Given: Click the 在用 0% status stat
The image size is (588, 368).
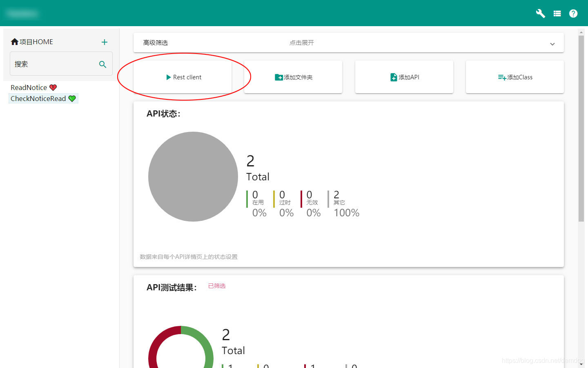Looking at the screenshot, I should pyautogui.click(x=257, y=204).
